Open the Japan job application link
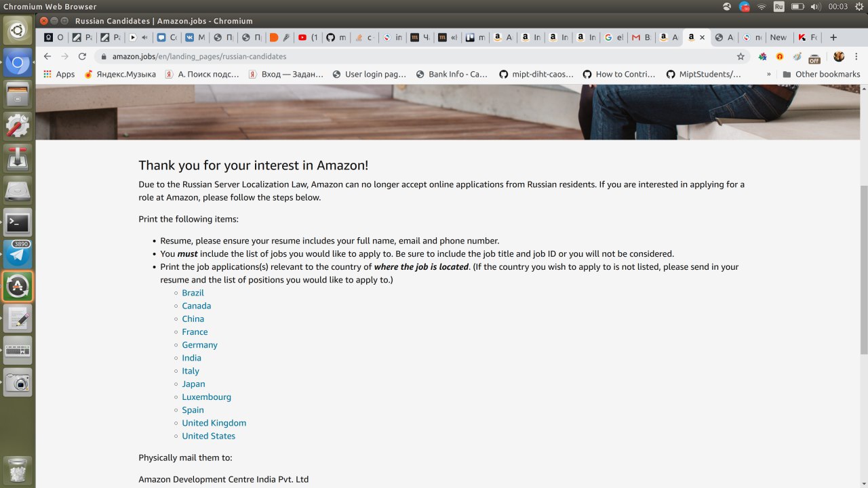 193,384
